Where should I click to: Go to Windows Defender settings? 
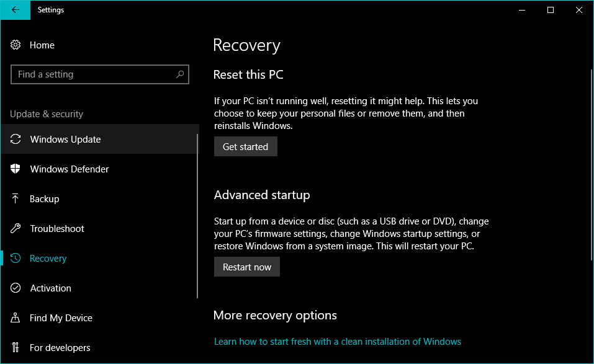(x=70, y=169)
